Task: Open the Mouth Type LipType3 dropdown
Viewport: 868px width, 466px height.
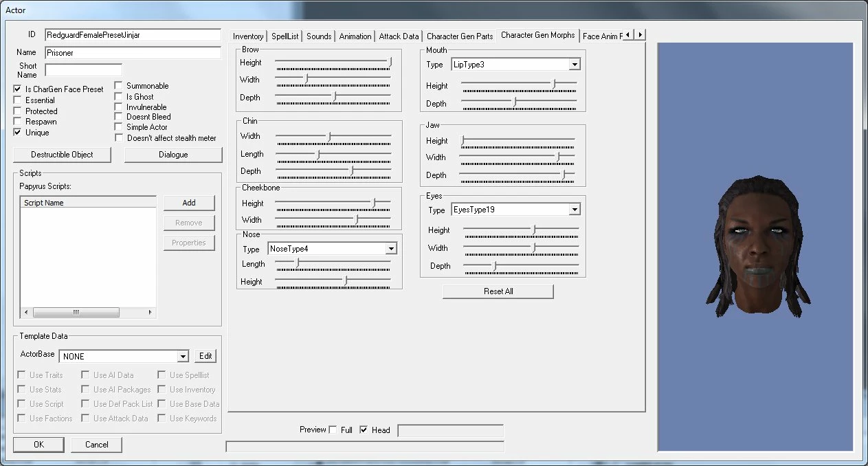Action: 575,64
